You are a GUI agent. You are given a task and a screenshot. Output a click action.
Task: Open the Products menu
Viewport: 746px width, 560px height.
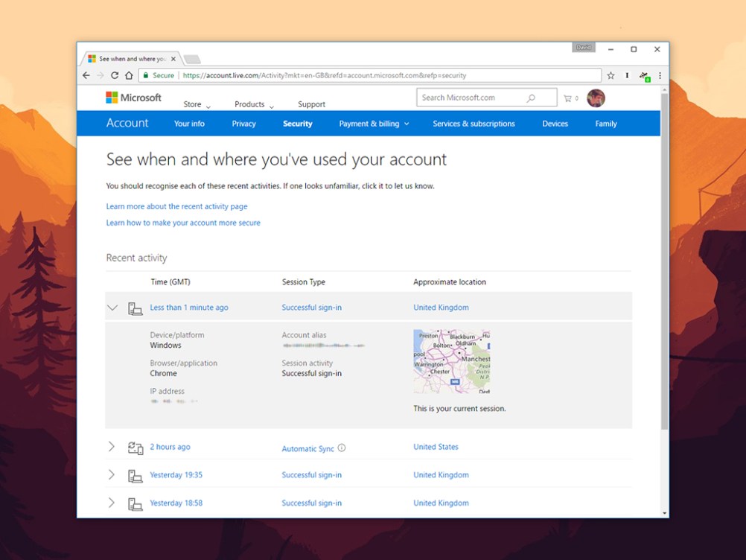pyautogui.click(x=249, y=104)
